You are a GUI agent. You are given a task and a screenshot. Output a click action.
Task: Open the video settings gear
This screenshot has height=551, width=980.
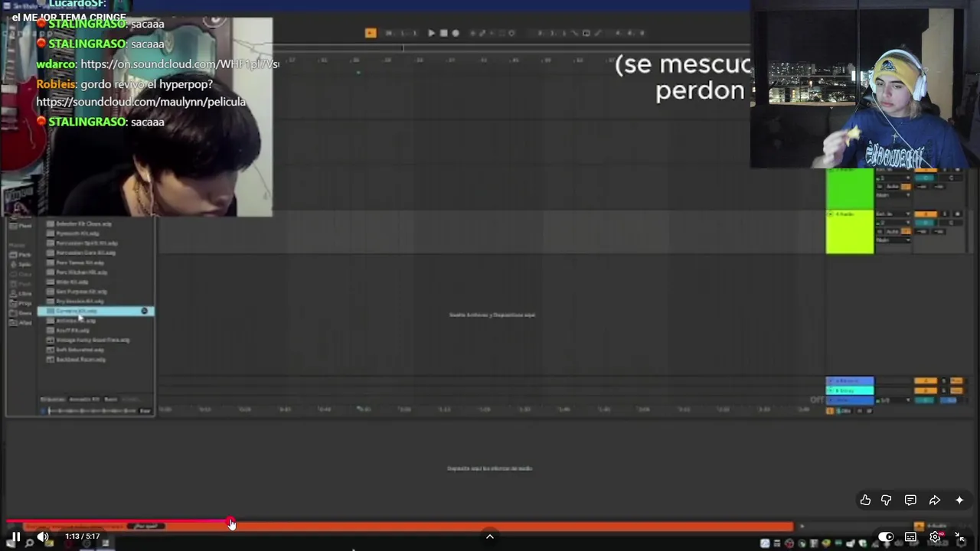coord(935,537)
